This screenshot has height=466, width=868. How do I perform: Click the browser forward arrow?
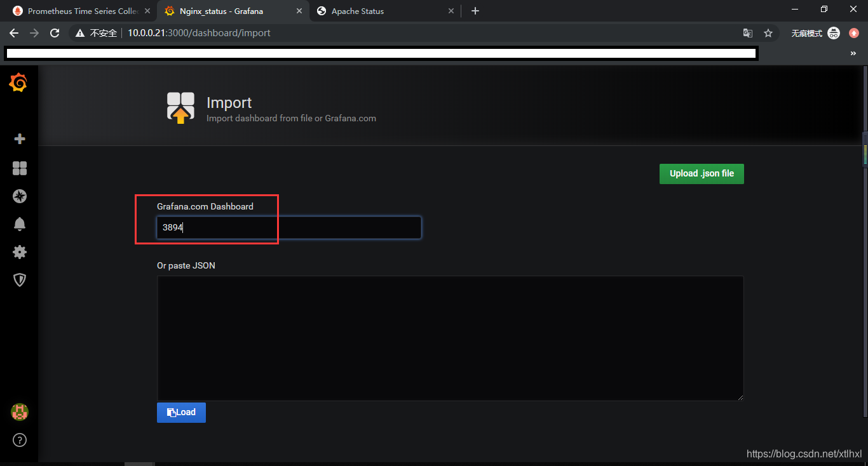(x=34, y=33)
